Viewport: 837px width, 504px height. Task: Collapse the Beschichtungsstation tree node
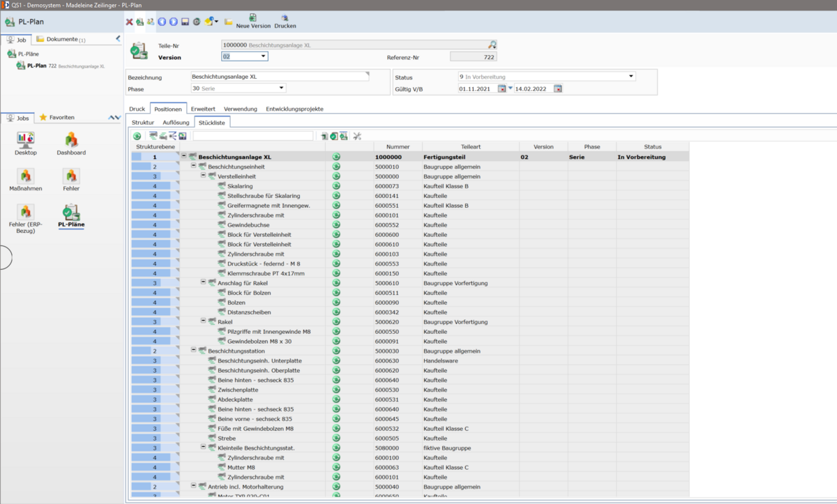pos(193,351)
